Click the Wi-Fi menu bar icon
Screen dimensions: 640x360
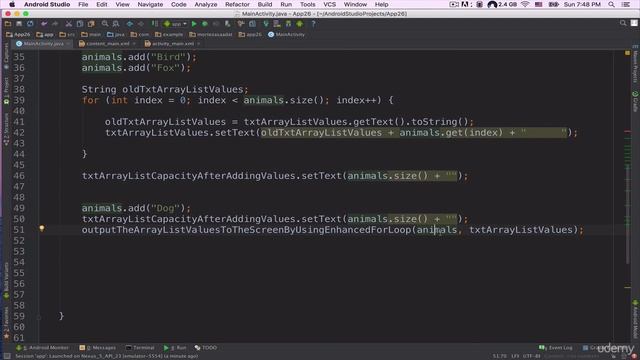pyautogui.click(x=525, y=4)
